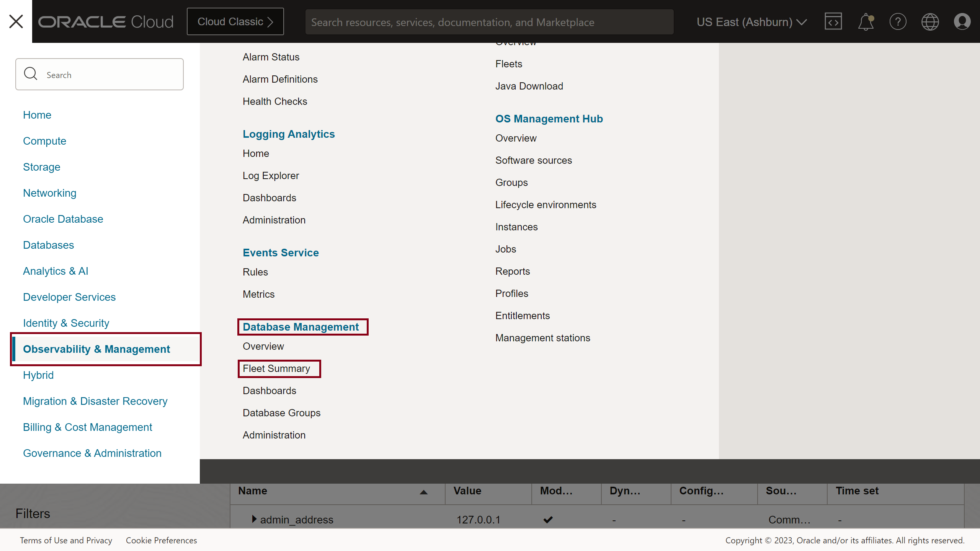980x551 pixels.
Task: Open help via the question mark icon
Action: pyautogui.click(x=898, y=21)
